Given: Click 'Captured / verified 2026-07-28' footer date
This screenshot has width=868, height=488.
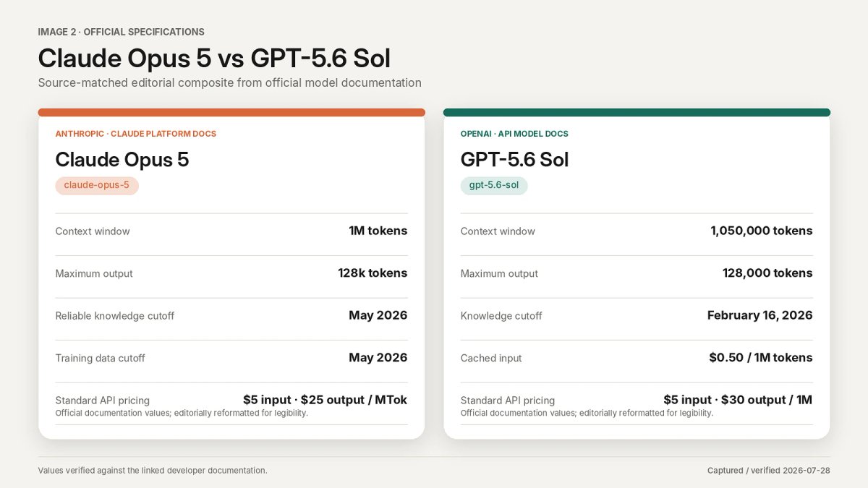Looking at the screenshot, I should 769,471.
